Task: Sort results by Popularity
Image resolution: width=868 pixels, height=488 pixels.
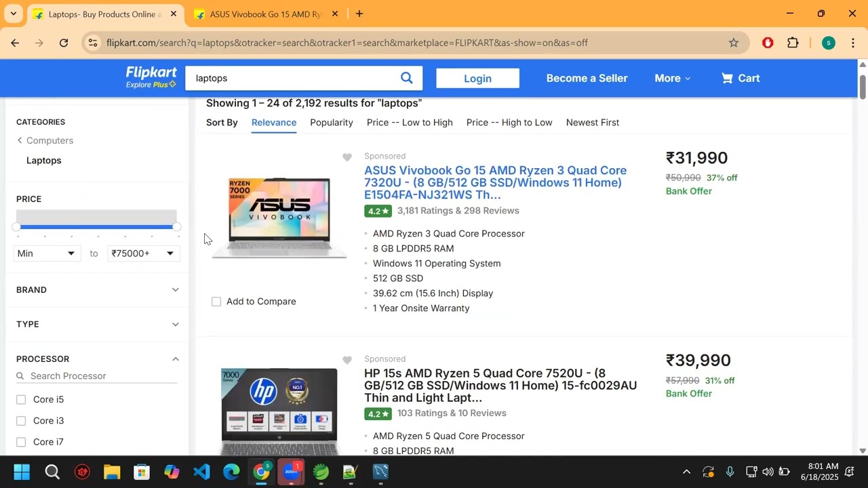Action: pos(332,123)
